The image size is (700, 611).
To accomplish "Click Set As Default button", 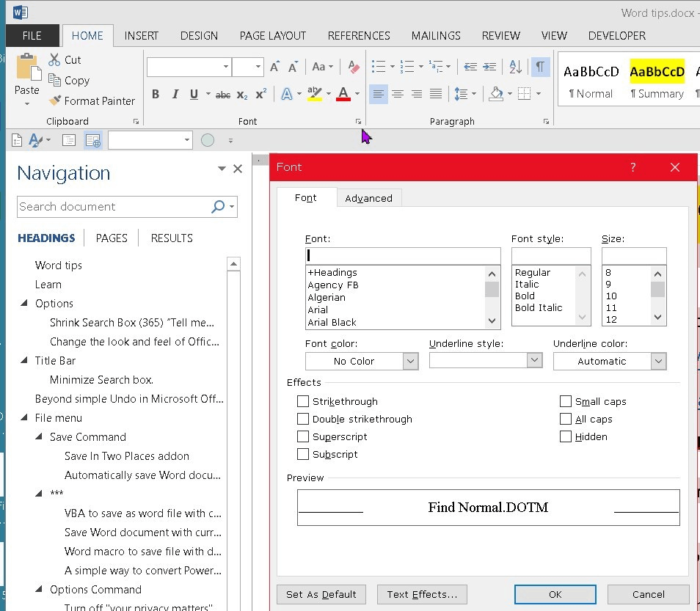I will point(321,594).
